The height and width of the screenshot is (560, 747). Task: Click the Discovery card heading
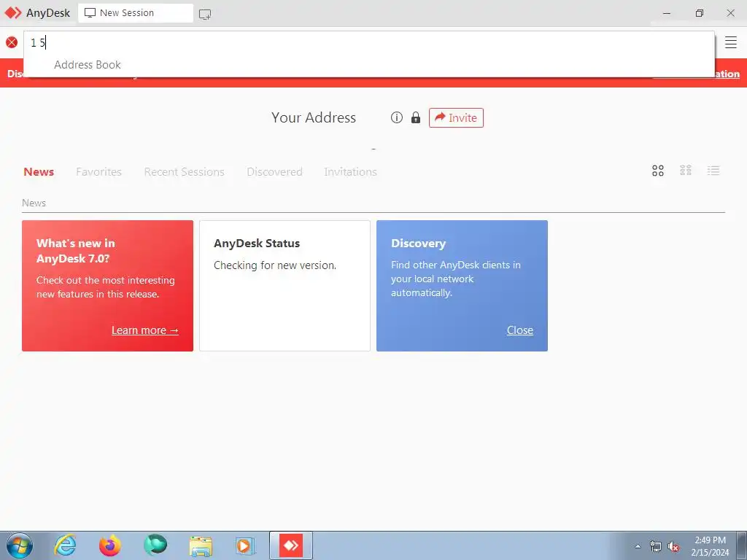click(418, 244)
